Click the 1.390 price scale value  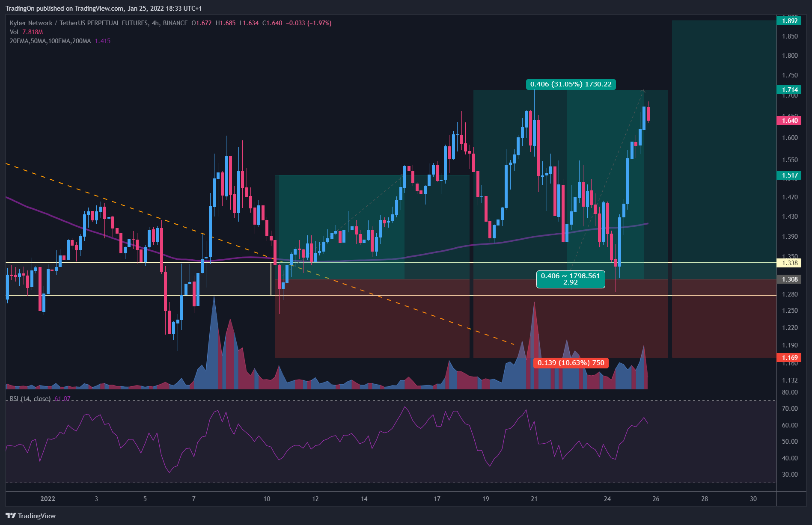(x=790, y=237)
